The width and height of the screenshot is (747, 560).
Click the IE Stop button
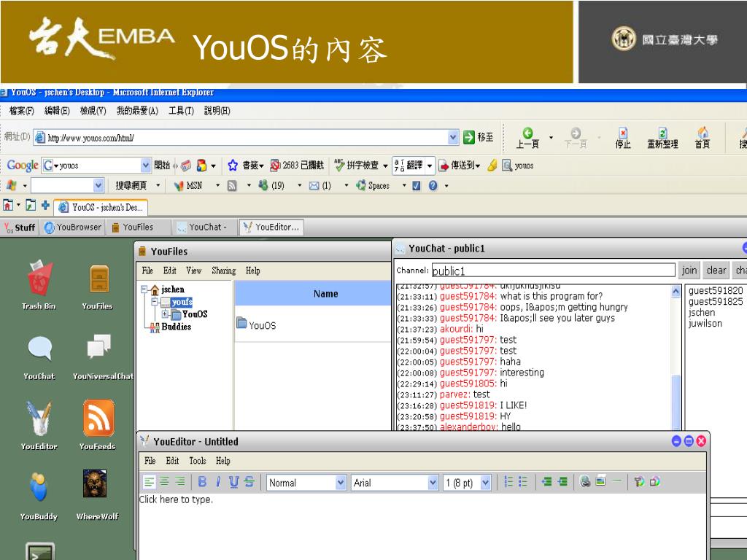click(623, 138)
